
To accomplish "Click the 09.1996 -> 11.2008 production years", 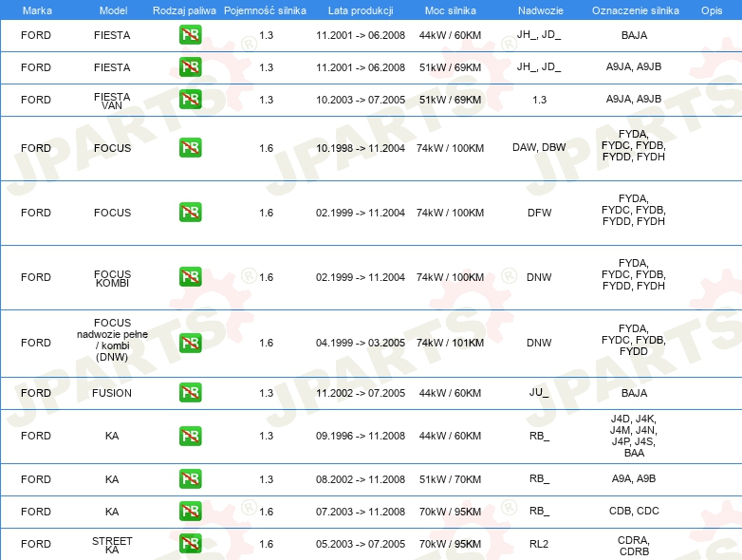I will [x=361, y=436].
